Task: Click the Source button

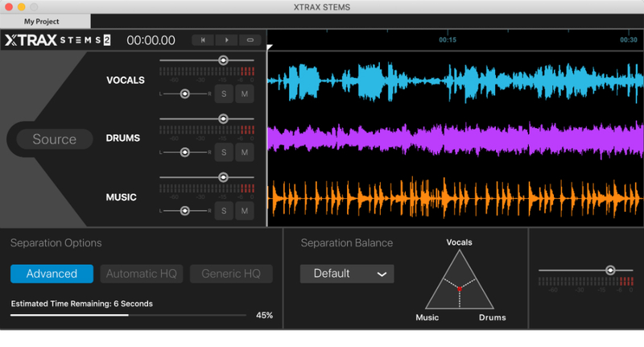Action: click(54, 139)
